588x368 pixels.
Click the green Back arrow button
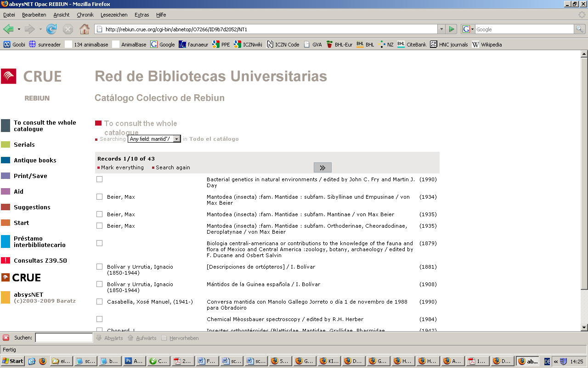point(8,29)
